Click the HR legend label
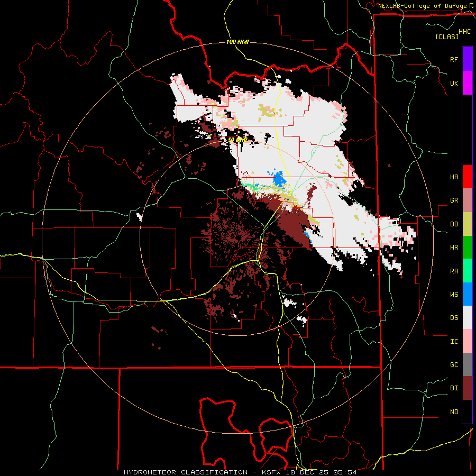 click(454, 248)
